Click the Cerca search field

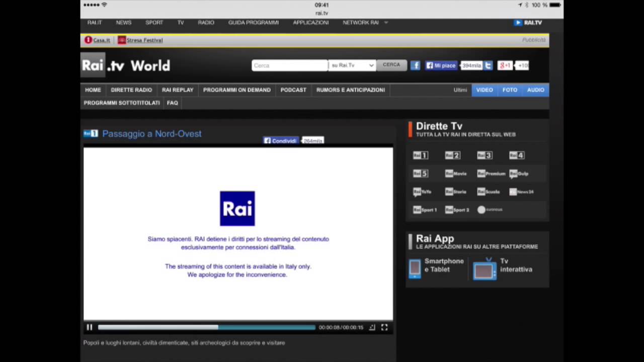tap(289, 65)
